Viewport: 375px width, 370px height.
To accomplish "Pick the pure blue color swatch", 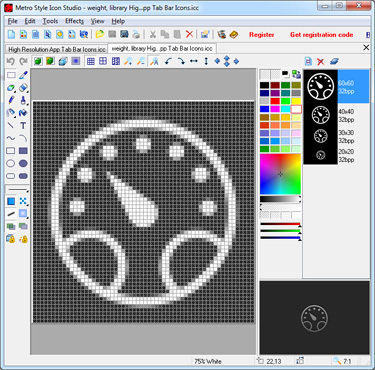I will pos(265,109).
